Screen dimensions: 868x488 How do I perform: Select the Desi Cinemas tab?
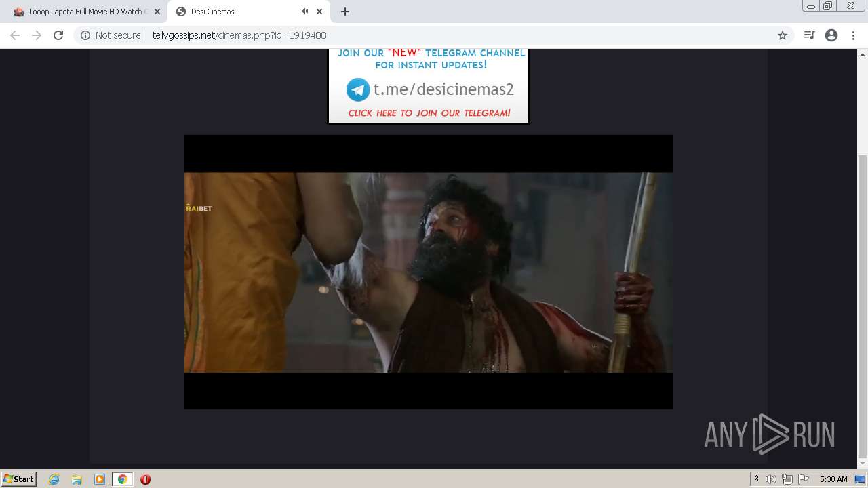tap(247, 12)
